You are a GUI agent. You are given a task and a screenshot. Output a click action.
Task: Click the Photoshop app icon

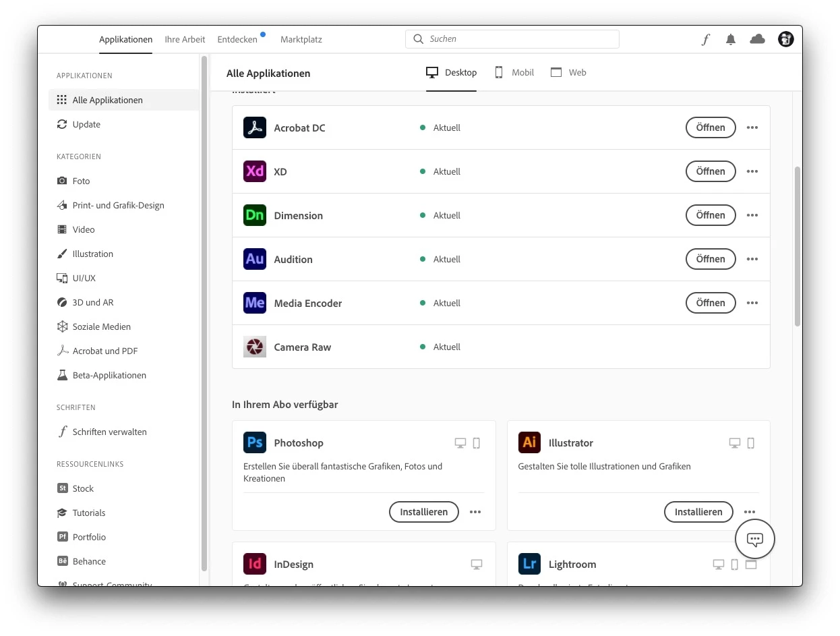point(255,442)
